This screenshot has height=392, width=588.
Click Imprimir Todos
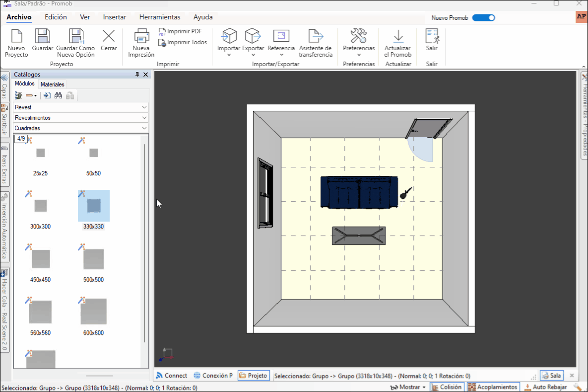click(x=183, y=42)
